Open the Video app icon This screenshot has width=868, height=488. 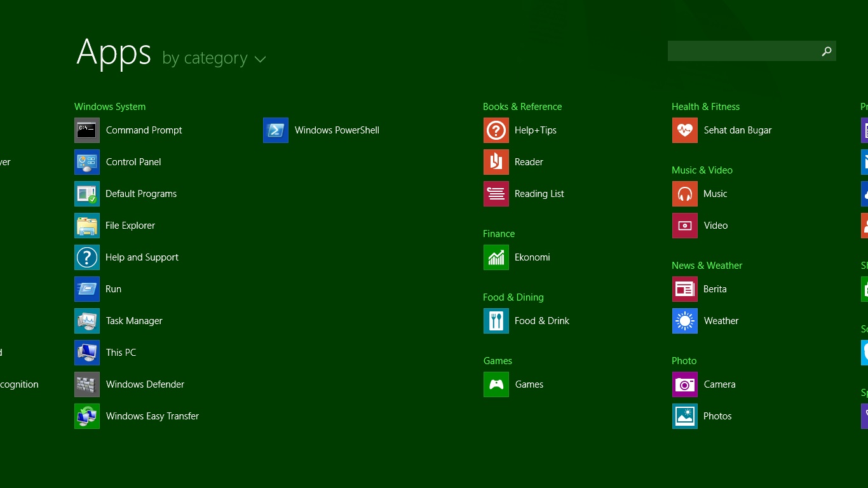pos(685,226)
